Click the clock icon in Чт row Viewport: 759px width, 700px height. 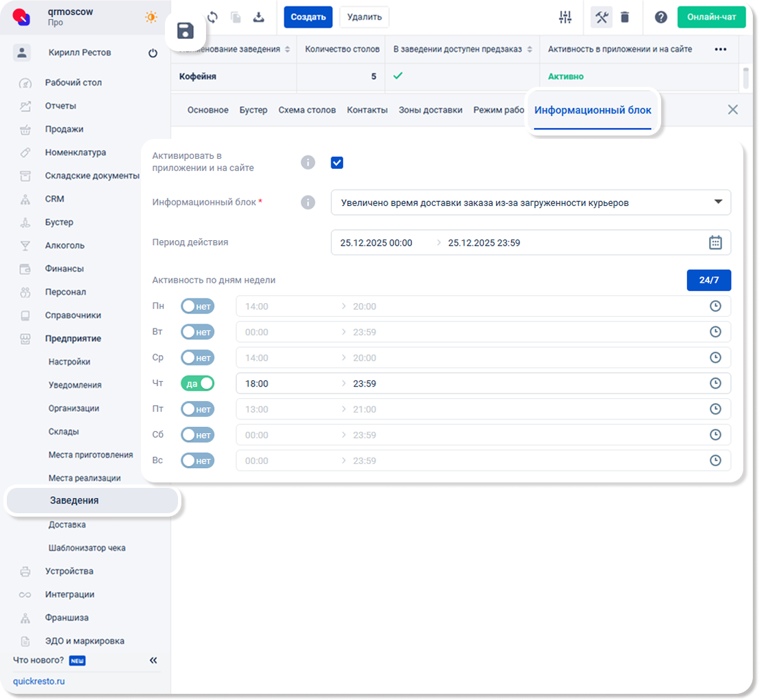[x=715, y=383]
